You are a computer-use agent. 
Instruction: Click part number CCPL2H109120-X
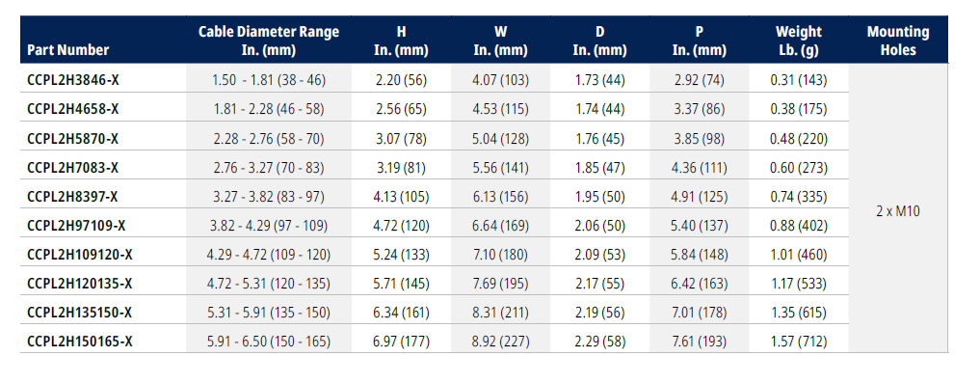point(80,255)
